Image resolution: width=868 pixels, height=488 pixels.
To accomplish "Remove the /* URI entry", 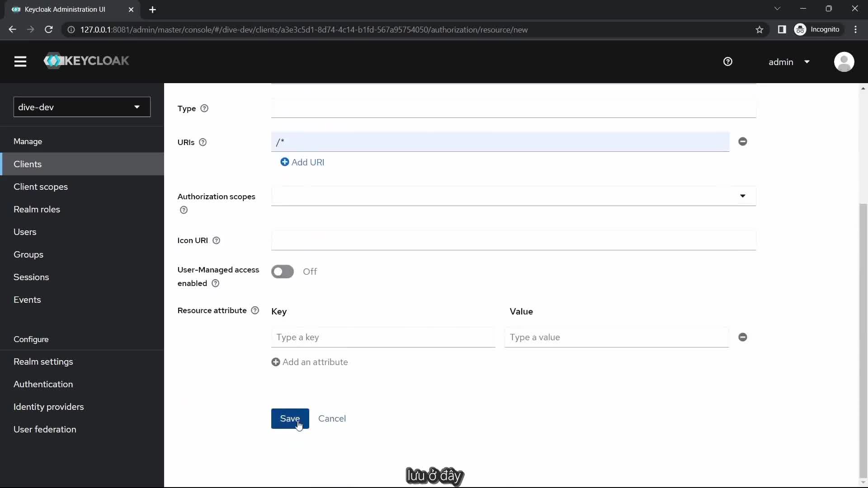I will coord(742,142).
